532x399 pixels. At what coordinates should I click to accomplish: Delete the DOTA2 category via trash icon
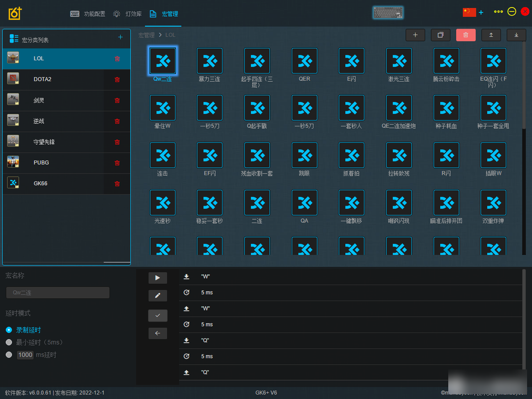coord(117,80)
